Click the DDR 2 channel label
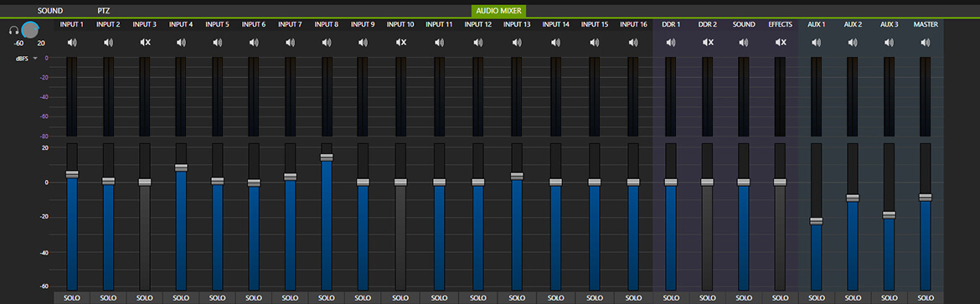Image resolution: width=980 pixels, height=304 pixels. point(708,24)
